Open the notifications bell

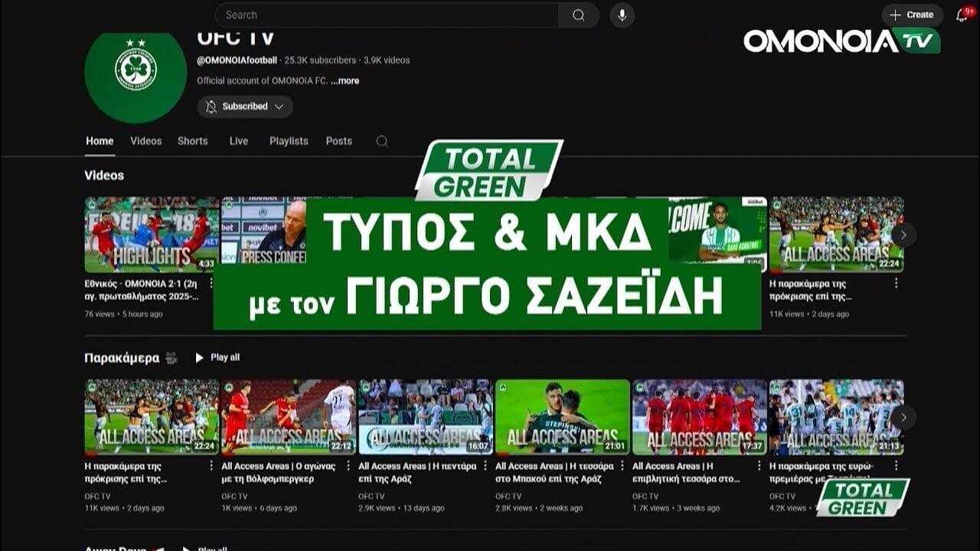coord(962,15)
